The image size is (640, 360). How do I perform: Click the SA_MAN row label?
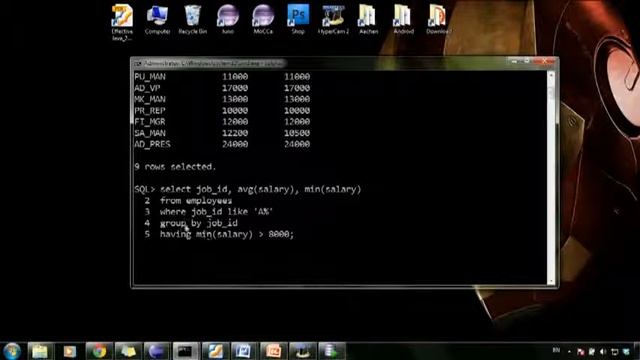[150, 133]
